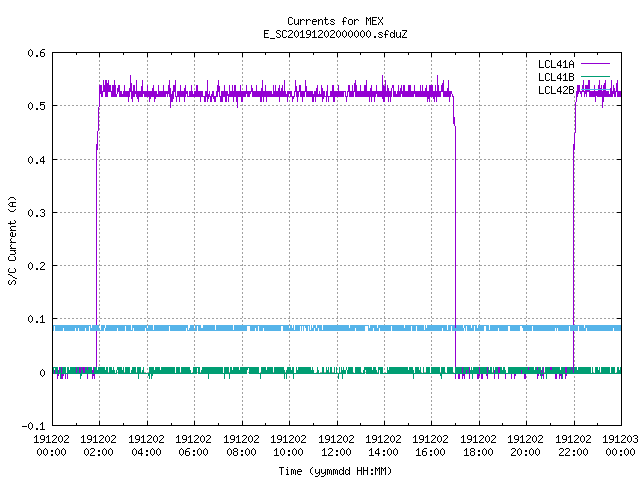Click the 191202 14:00 x-axis tick label
This screenshot has width=640, height=480.
383,446
